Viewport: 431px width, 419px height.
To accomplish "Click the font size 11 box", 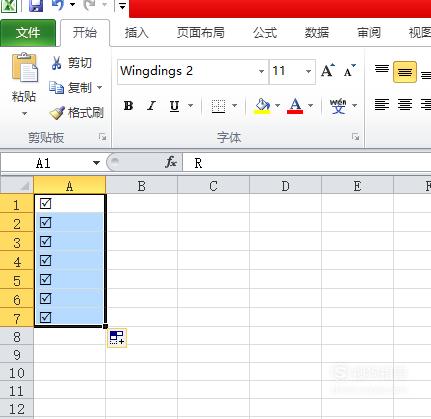I will 287,71.
